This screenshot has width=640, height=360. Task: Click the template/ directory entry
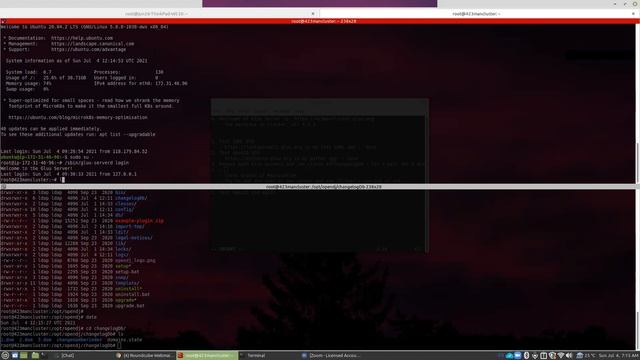[127, 283]
